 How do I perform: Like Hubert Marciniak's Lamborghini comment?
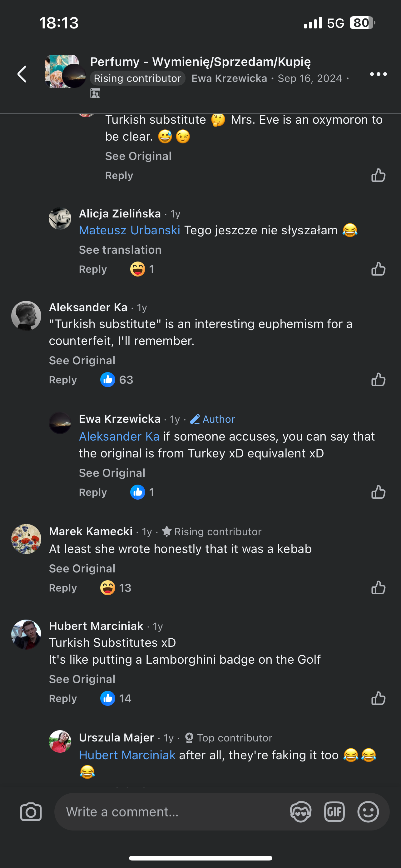click(378, 698)
